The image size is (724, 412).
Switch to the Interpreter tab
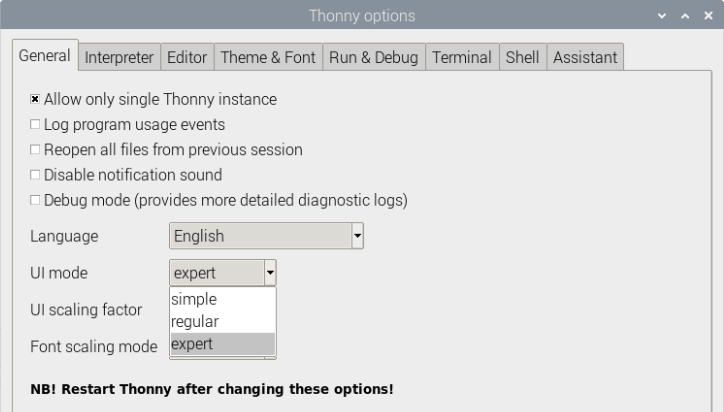[119, 57]
